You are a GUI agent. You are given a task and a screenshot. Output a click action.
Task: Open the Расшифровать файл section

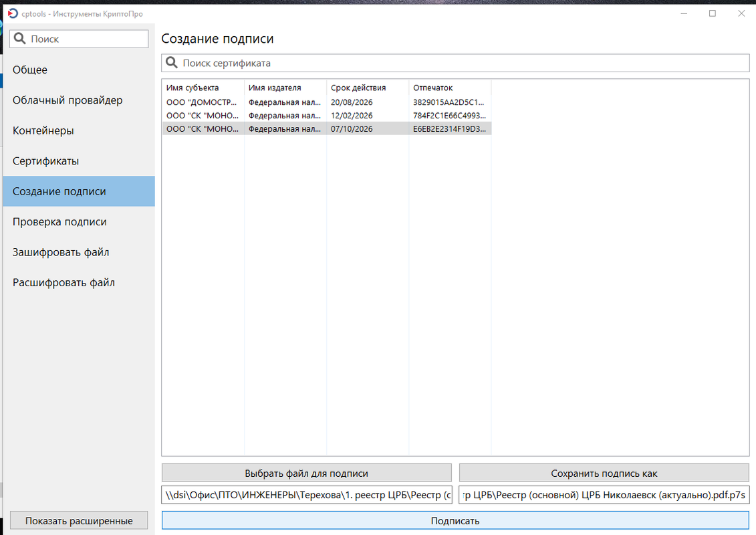[x=79, y=283]
